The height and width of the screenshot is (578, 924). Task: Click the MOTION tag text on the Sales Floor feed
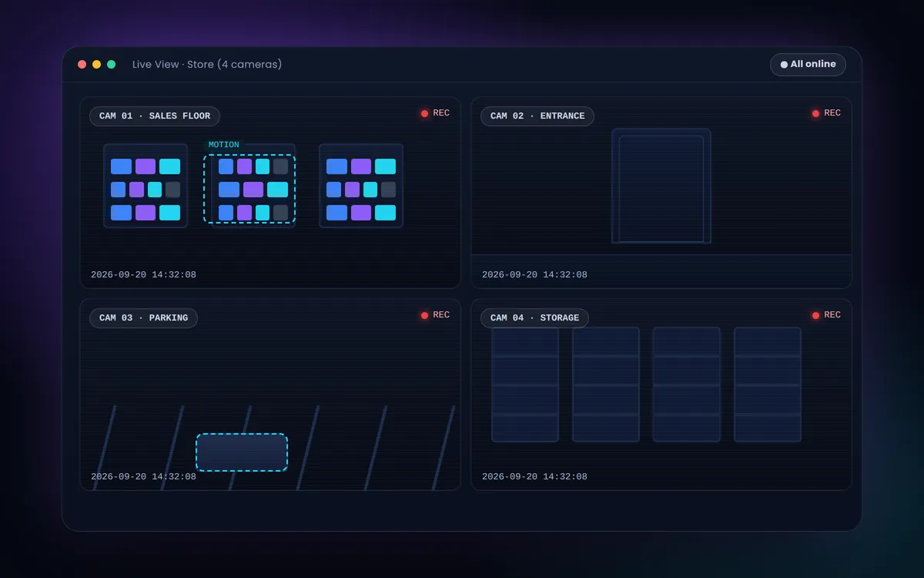click(x=224, y=145)
